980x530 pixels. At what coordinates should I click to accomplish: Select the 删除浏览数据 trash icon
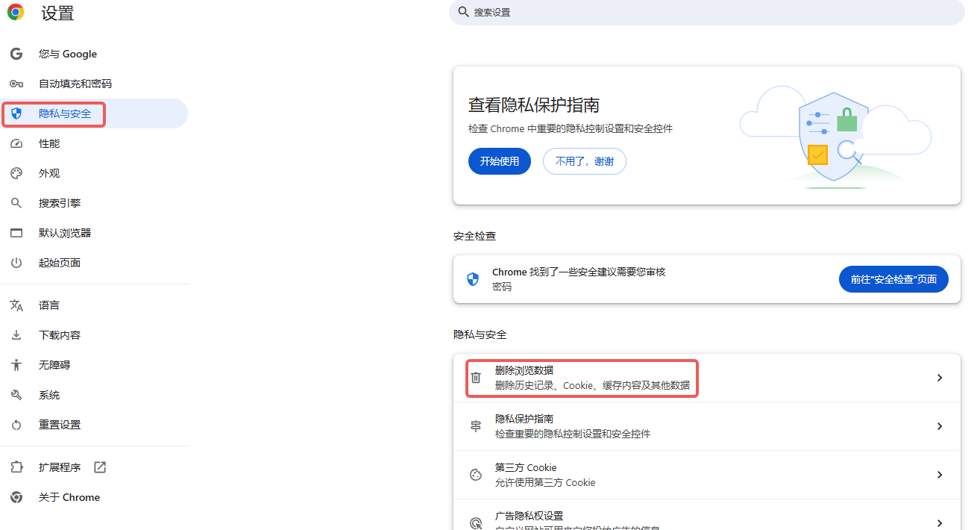point(476,377)
